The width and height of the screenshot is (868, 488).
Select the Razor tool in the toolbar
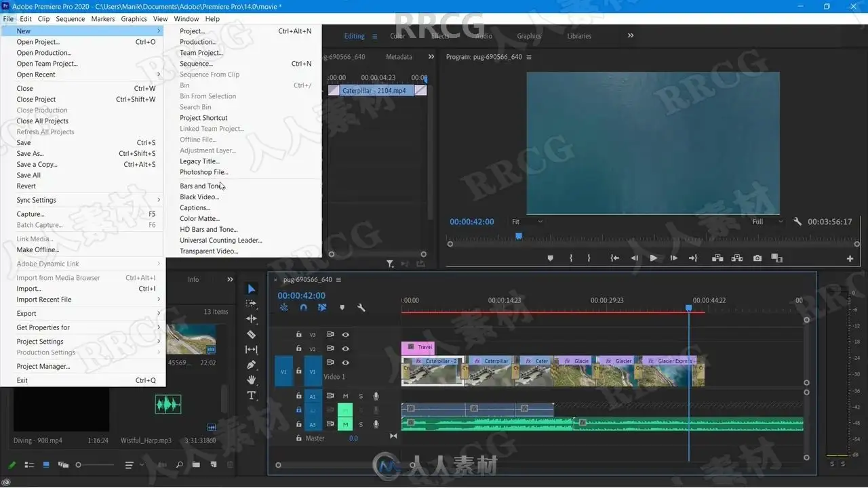pyautogui.click(x=252, y=334)
